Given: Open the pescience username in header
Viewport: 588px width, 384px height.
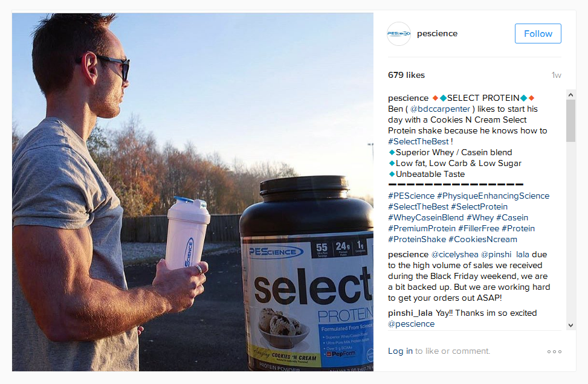Looking at the screenshot, I should (x=438, y=34).
